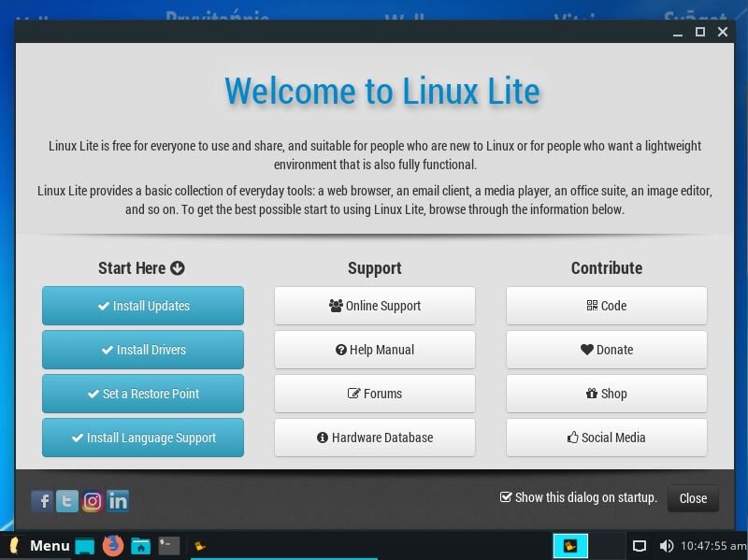The width and height of the screenshot is (748, 560).
Task: Open the Instagram social icon
Action: [x=92, y=501]
